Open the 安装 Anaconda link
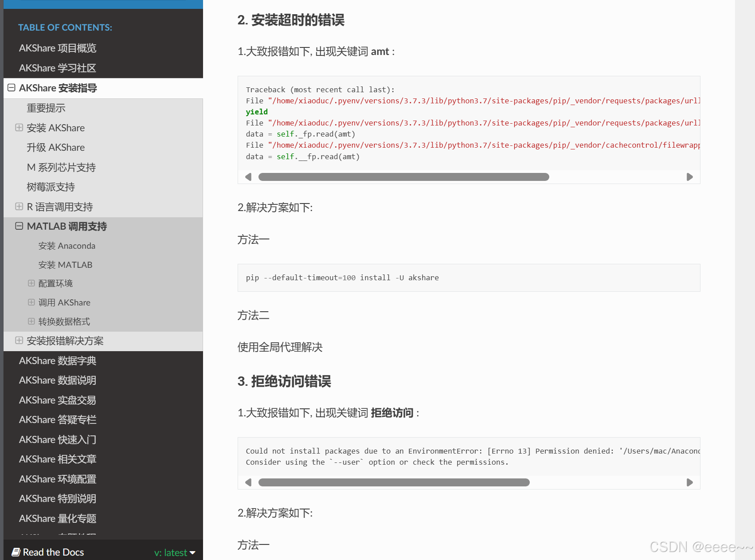Image resolution: width=755 pixels, height=560 pixels. pyautogui.click(x=67, y=246)
